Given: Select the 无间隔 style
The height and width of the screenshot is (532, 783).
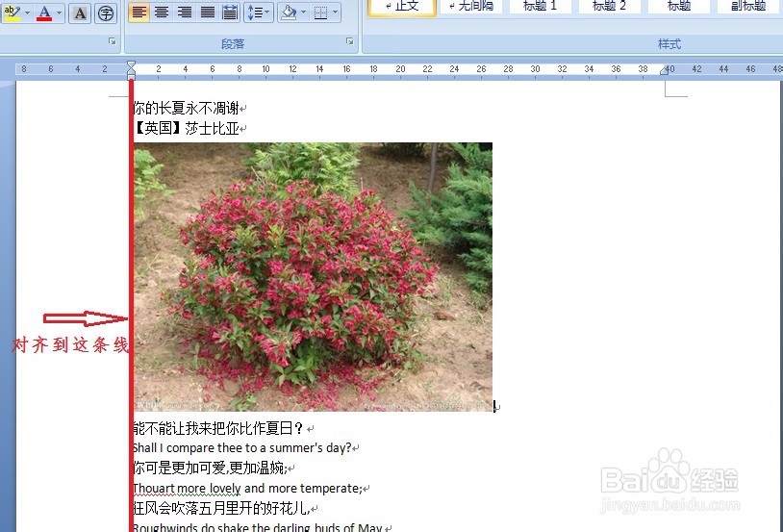Looking at the screenshot, I should pyautogui.click(x=471, y=7).
